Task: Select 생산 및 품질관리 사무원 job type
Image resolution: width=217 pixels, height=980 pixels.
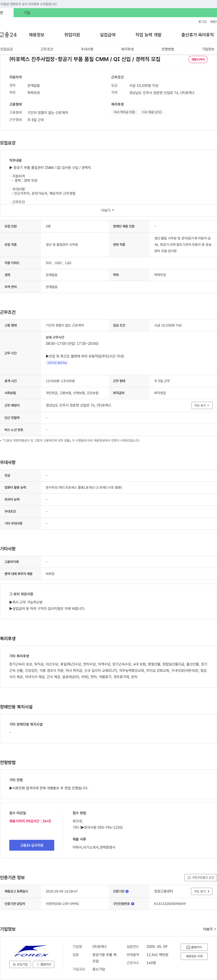Action: (62, 245)
